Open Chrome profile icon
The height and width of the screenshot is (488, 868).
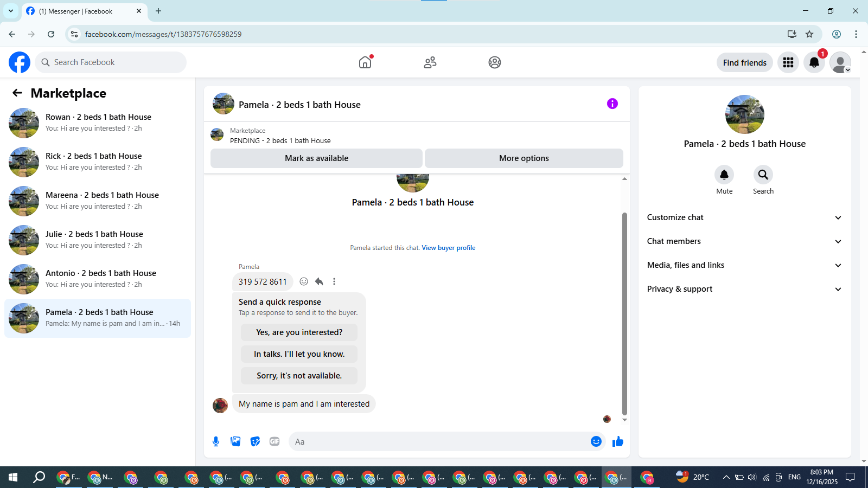(837, 34)
